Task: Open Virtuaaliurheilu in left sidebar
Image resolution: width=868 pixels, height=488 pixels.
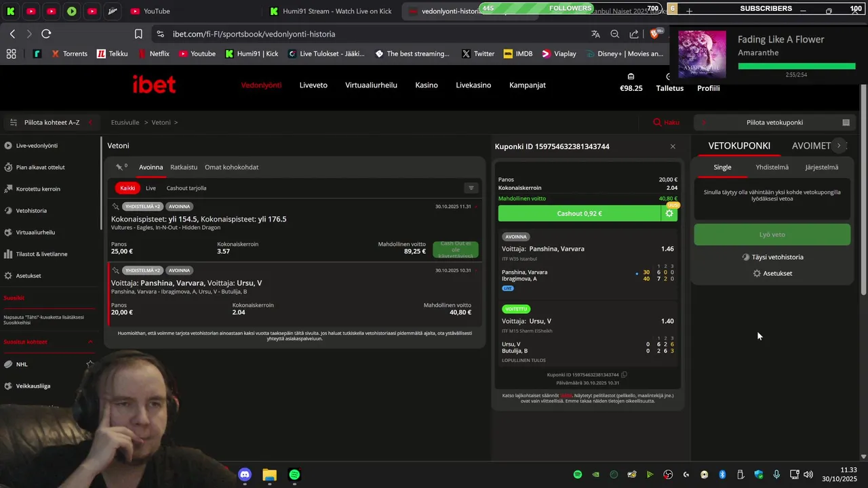Action: point(35,232)
